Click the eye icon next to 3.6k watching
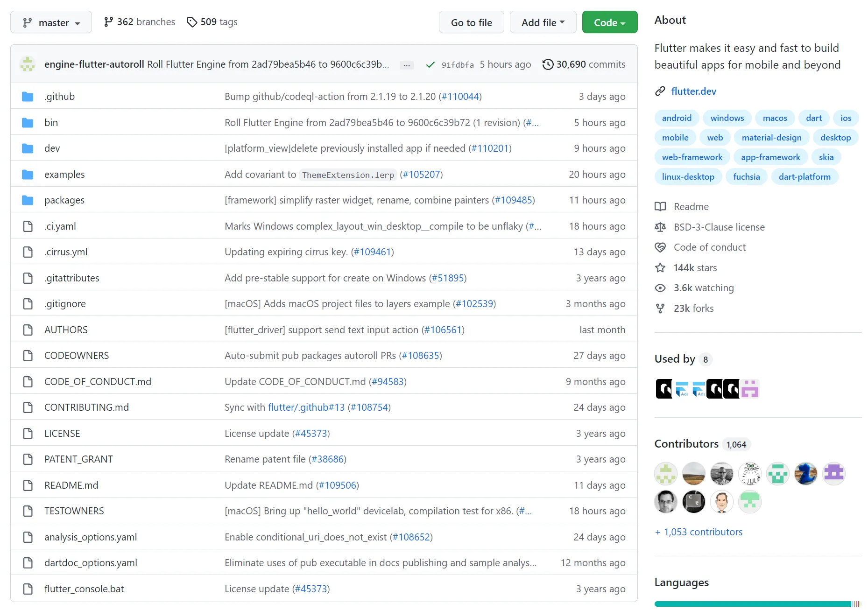Screen dimensions: 868x610 point(660,288)
